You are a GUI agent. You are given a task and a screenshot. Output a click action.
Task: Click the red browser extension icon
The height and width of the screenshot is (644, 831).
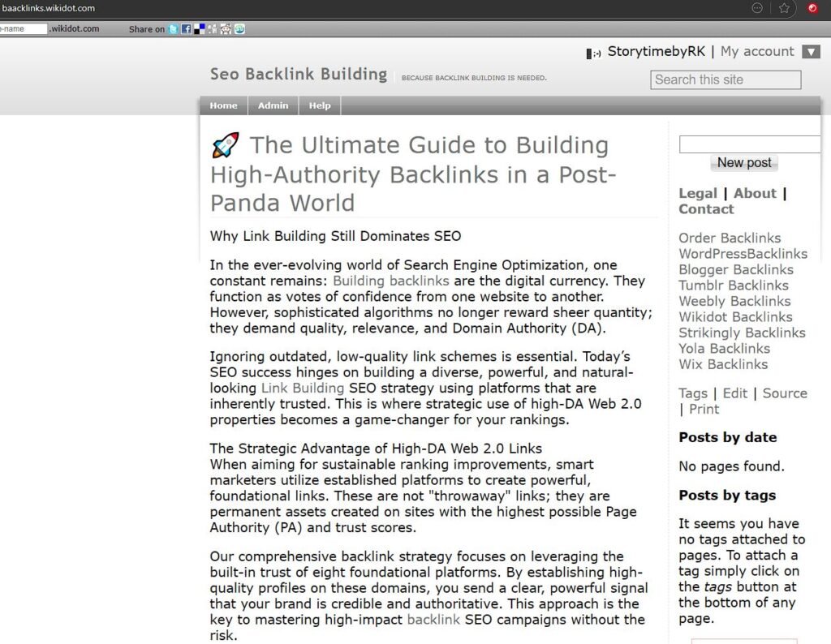[812, 8]
